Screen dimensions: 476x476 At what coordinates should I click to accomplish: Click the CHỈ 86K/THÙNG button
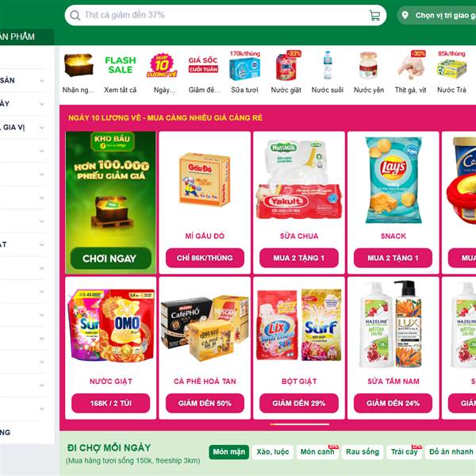tap(205, 258)
